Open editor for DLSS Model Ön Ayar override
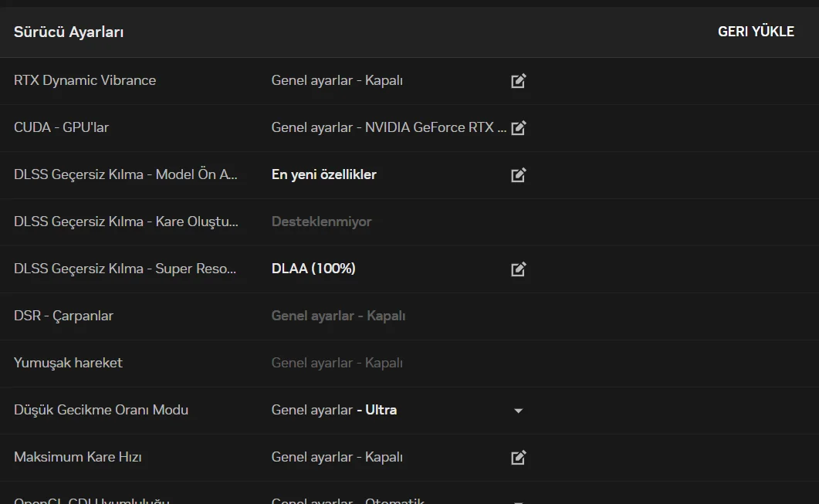The image size is (819, 504). click(518, 175)
